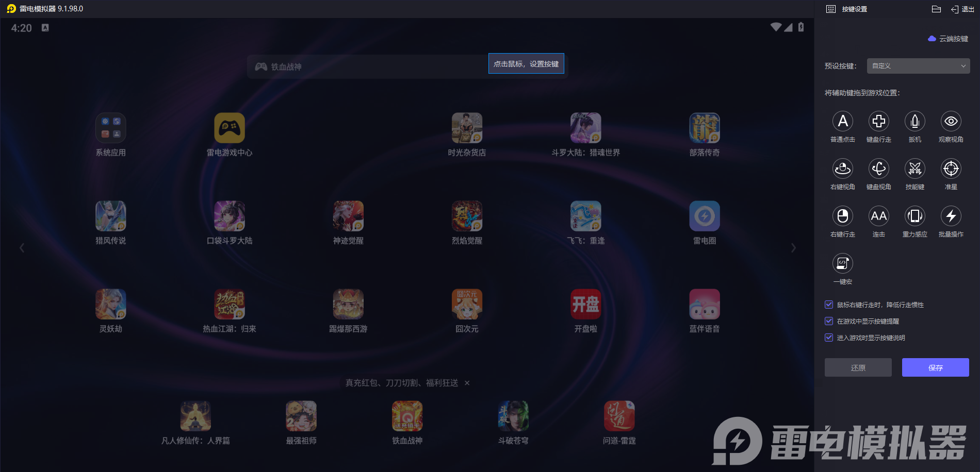Open recommended game 最强祖师
The image size is (980, 472).
coord(301,416)
